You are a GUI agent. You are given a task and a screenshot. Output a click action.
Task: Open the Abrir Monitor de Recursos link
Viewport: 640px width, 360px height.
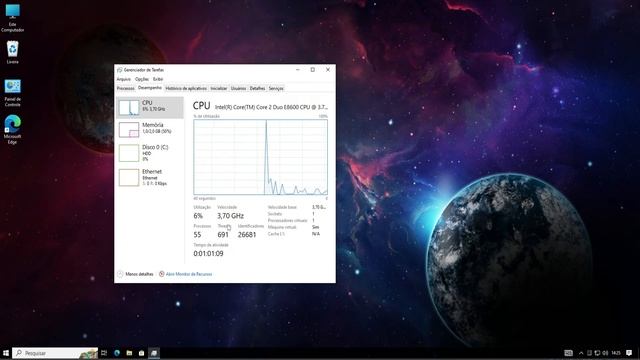pyautogui.click(x=189, y=274)
